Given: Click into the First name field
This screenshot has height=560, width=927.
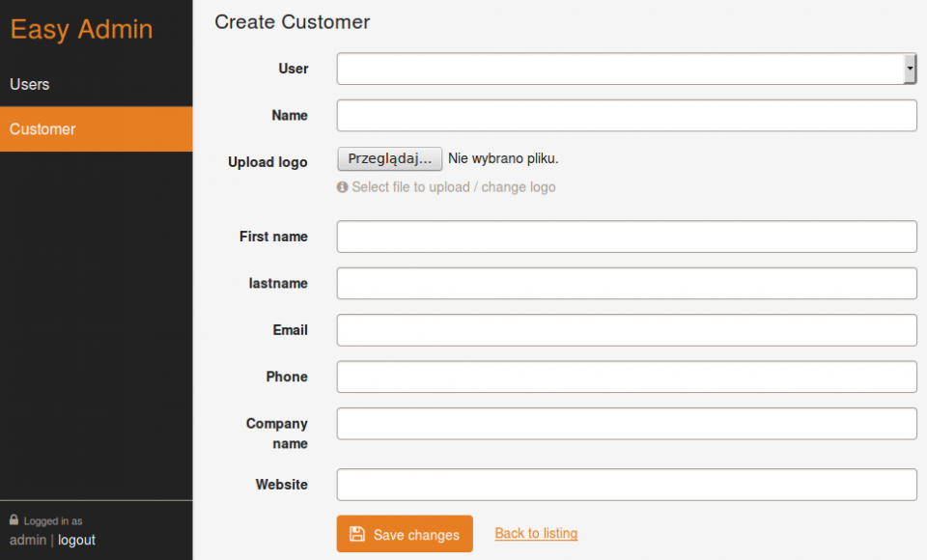Looking at the screenshot, I should point(626,237).
